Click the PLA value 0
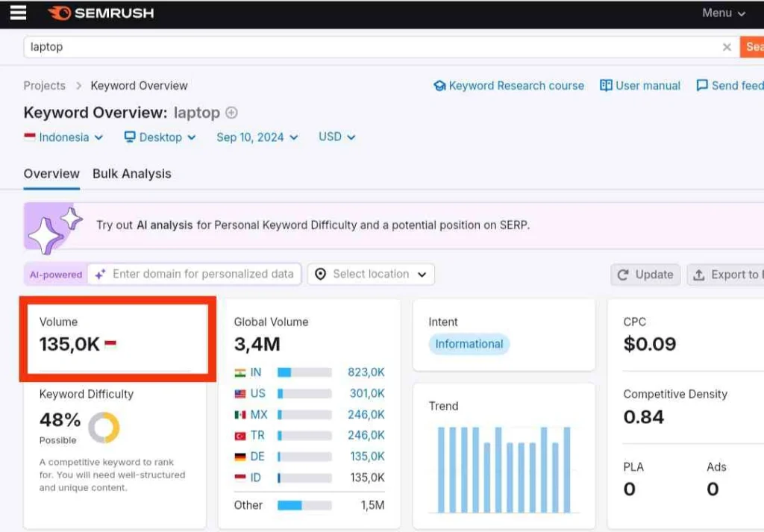764x532 pixels. click(629, 489)
